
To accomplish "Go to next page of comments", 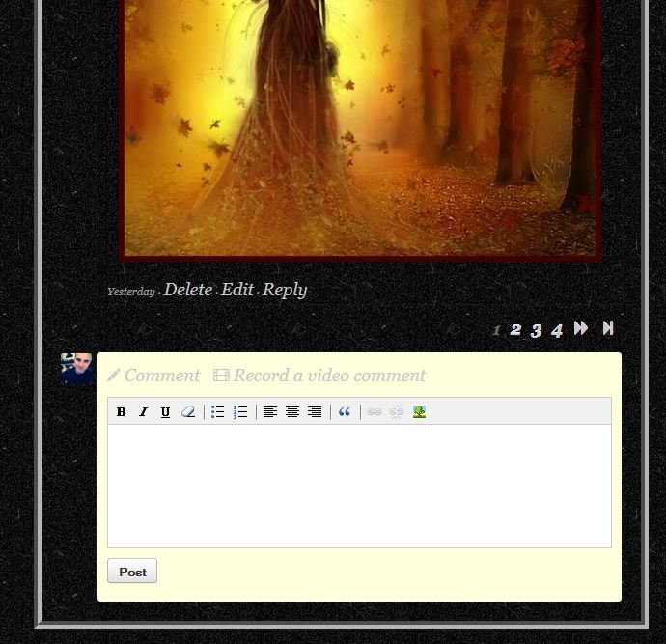I will [581, 328].
